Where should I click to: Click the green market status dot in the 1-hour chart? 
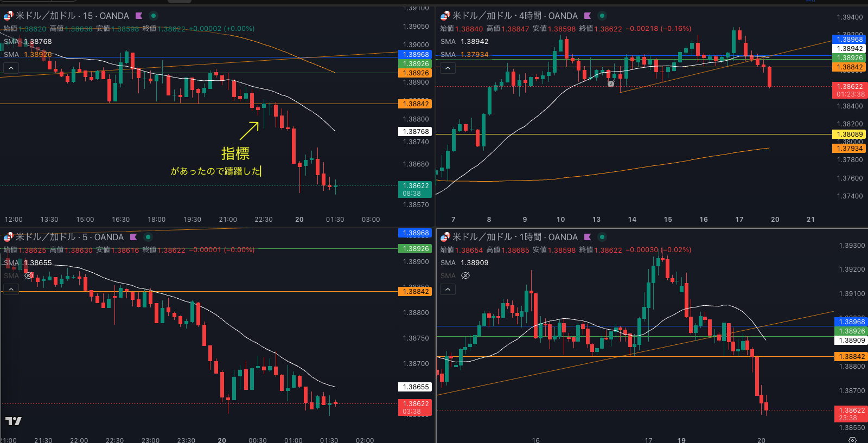(x=602, y=237)
